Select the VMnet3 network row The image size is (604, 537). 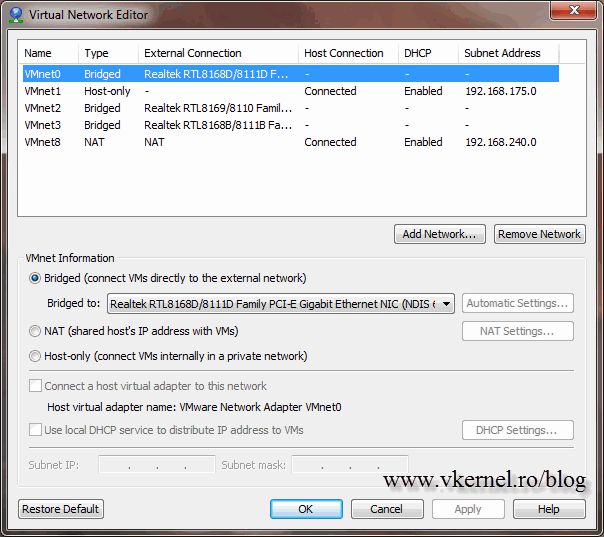[291, 125]
